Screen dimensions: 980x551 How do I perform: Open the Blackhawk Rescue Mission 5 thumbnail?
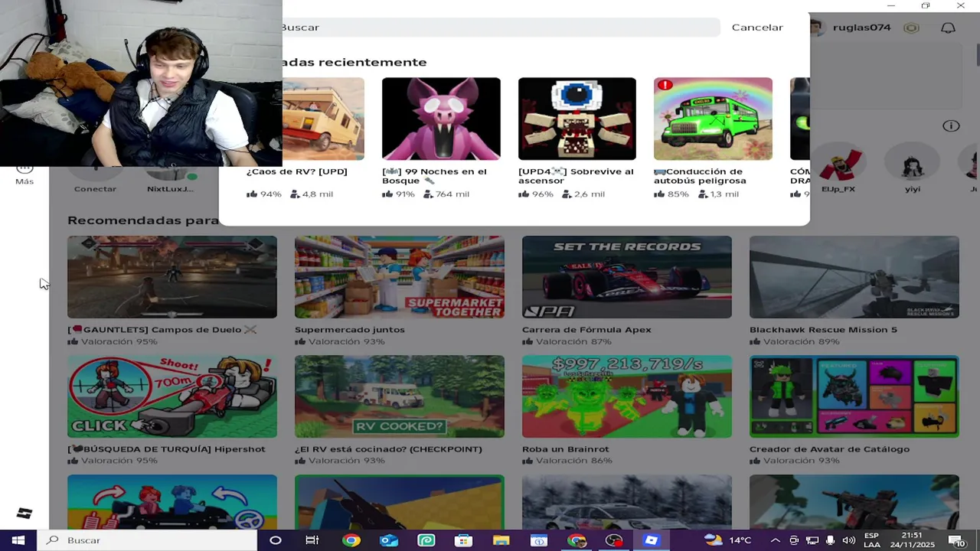[854, 277]
